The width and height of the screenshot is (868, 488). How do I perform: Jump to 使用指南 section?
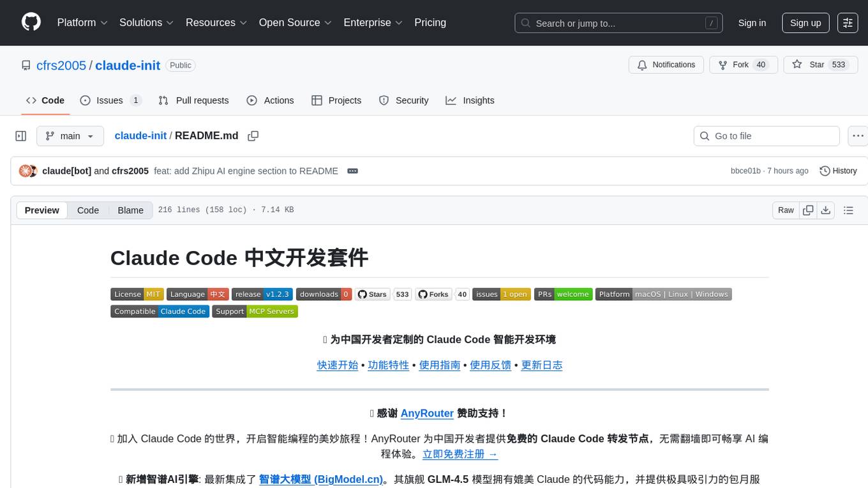440,365
